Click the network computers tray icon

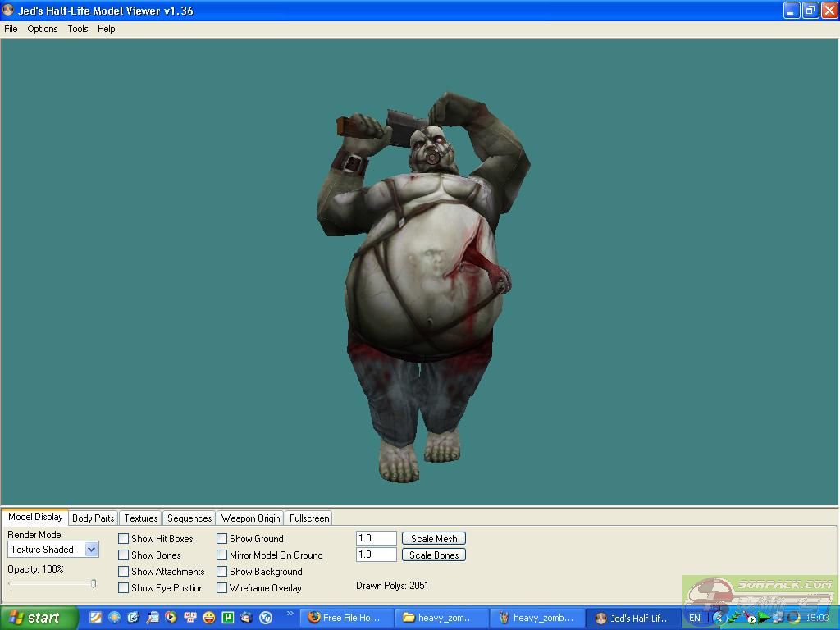click(778, 618)
